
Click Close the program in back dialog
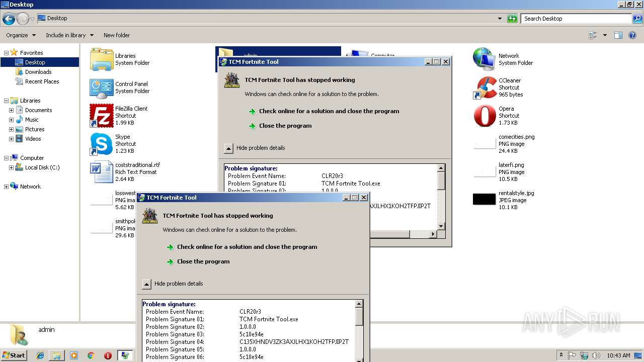285,126
